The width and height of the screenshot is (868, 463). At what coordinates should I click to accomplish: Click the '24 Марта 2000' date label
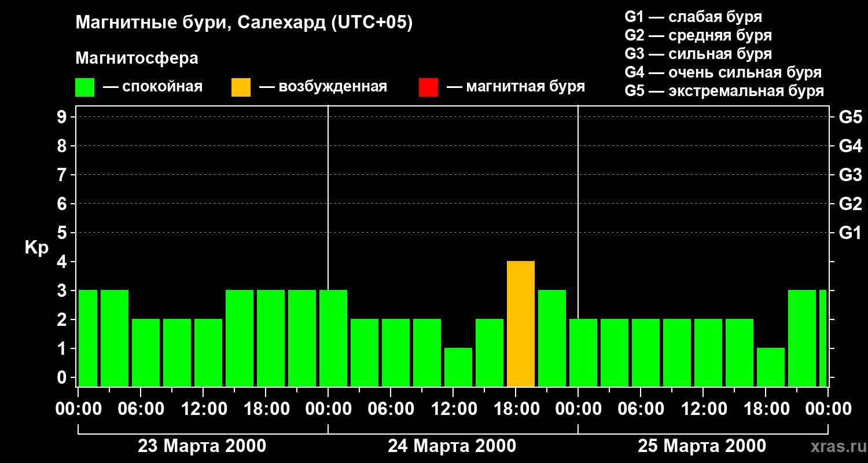452,446
